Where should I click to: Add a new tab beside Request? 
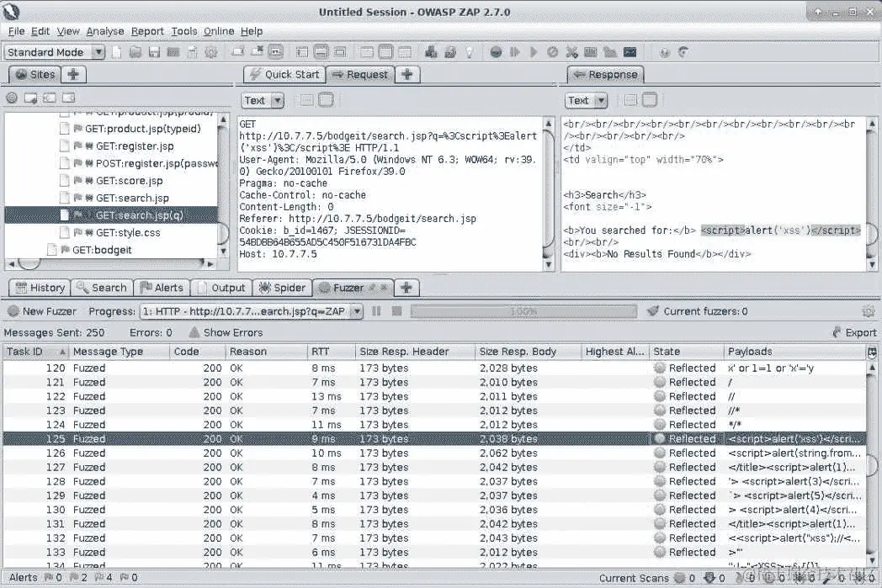pyautogui.click(x=407, y=74)
